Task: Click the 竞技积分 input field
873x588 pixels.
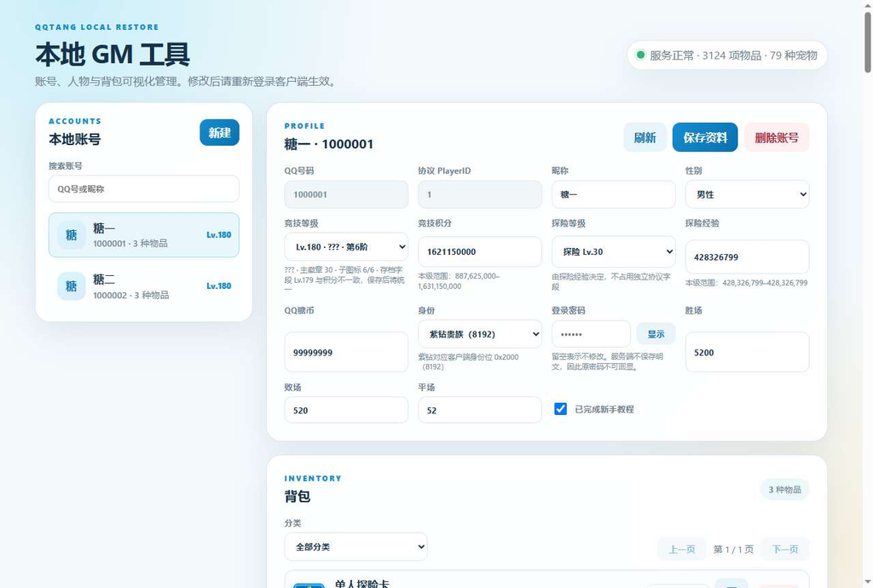Action: click(480, 251)
